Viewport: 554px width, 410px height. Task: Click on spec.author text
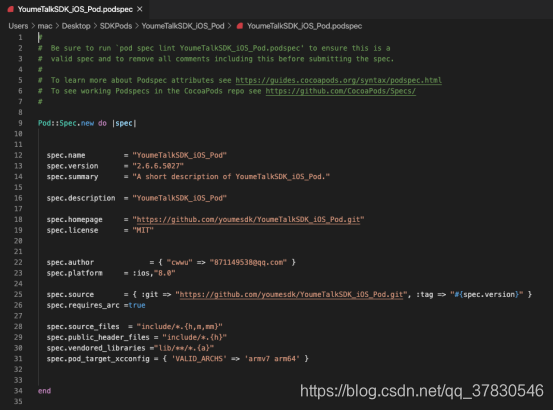coord(70,263)
